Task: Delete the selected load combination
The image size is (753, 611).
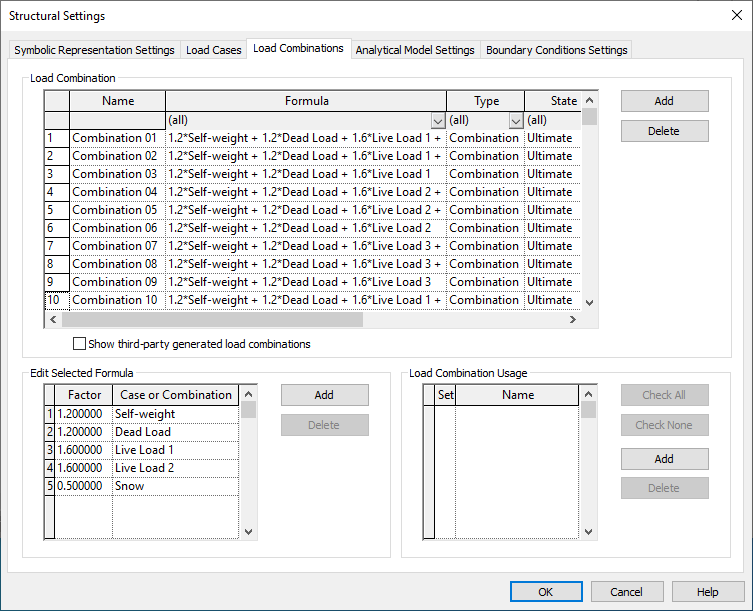Action: pos(664,131)
